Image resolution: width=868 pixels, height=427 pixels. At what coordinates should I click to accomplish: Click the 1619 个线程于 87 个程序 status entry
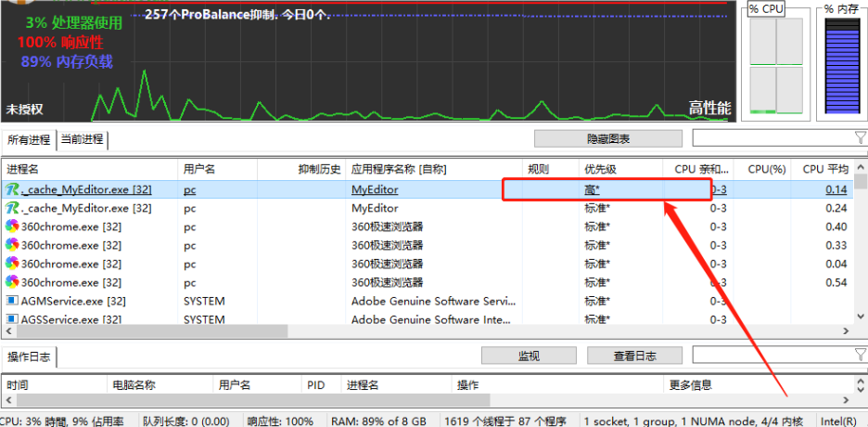click(505, 421)
